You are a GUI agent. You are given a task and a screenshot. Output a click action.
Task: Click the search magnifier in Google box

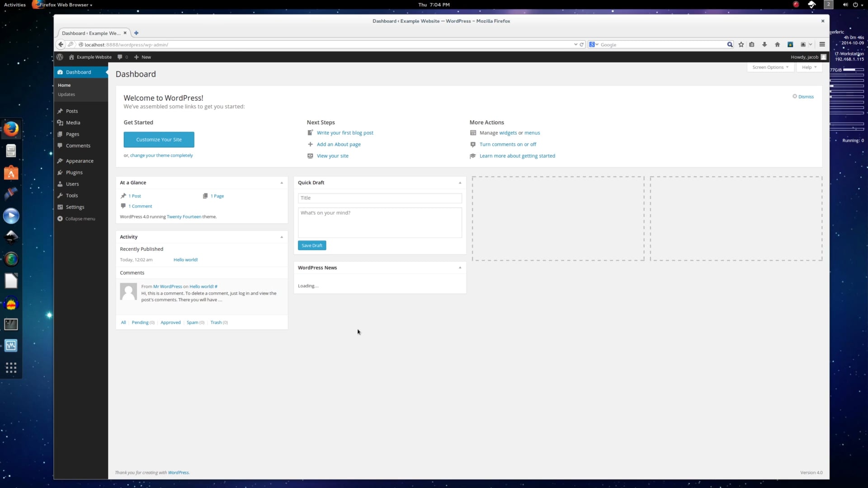(x=730, y=44)
